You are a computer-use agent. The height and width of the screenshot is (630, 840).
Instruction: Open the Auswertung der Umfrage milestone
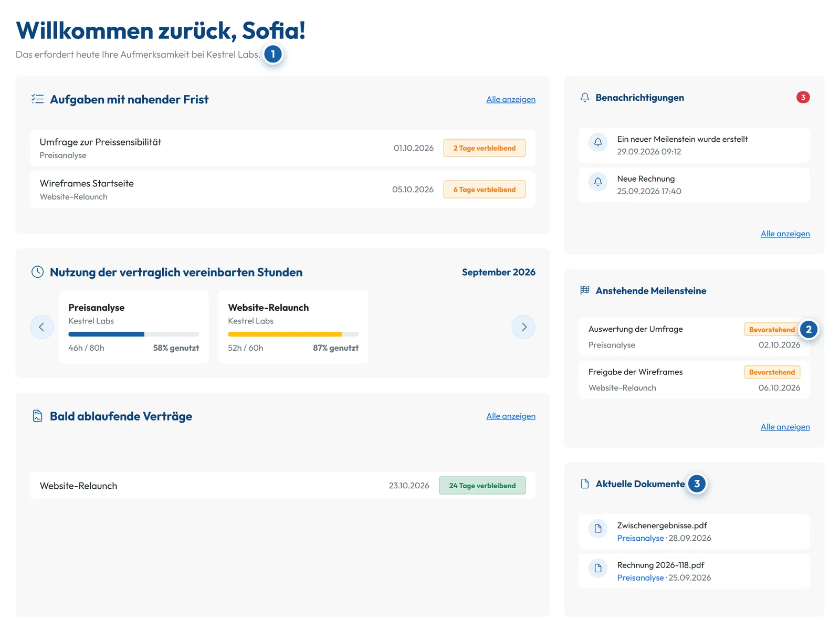click(x=694, y=337)
